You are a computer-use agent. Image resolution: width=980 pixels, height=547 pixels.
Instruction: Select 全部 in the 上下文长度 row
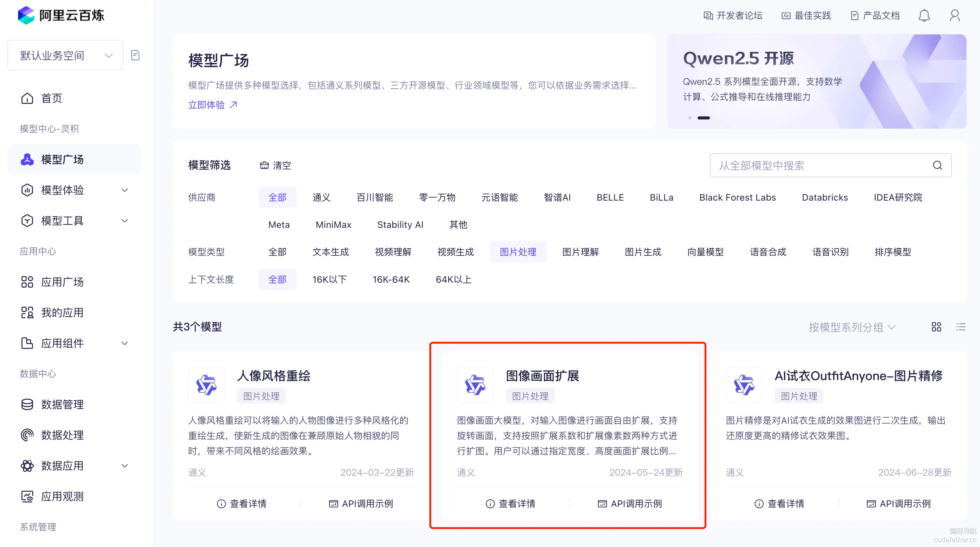tap(277, 280)
